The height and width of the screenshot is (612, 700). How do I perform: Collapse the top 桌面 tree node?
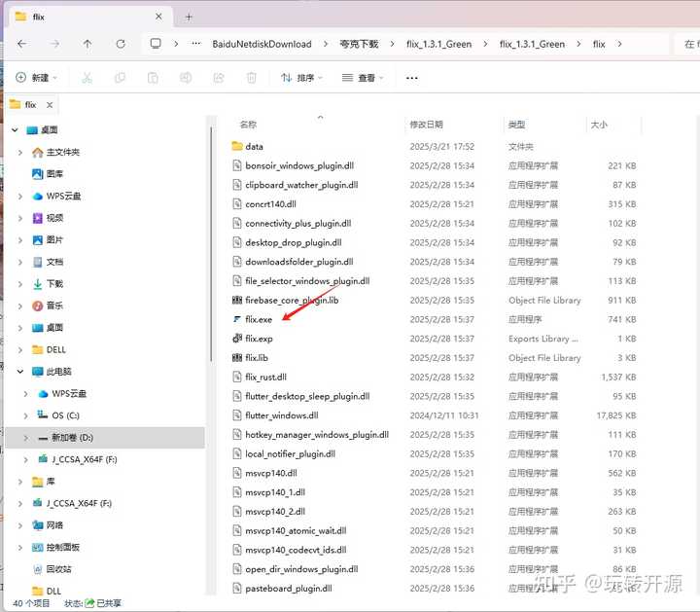[x=16, y=130]
